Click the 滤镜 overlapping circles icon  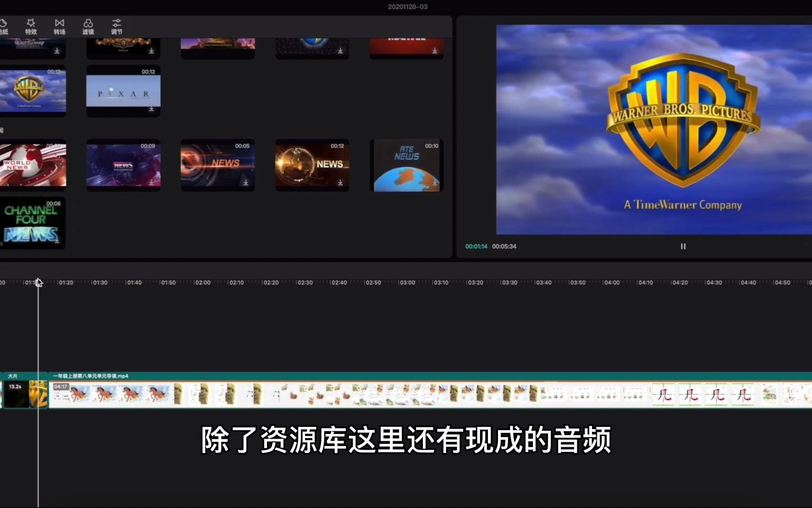tap(88, 23)
